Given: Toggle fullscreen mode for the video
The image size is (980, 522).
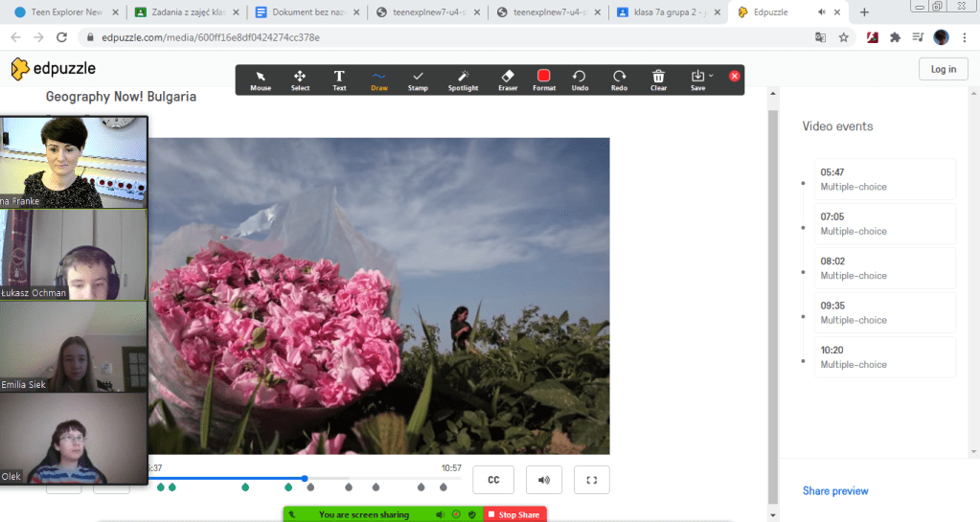Looking at the screenshot, I should click(x=591, y=480).
